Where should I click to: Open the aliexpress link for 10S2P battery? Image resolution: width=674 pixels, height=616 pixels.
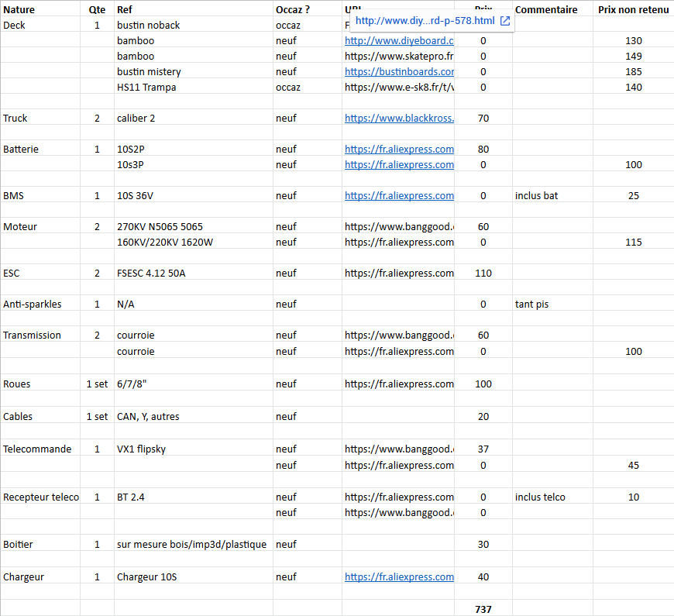coord(399,150)
